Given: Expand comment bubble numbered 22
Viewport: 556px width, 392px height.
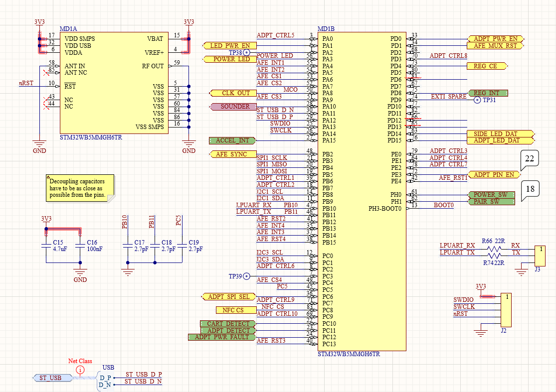Looking at the screenshot, I should click(530, 158).
